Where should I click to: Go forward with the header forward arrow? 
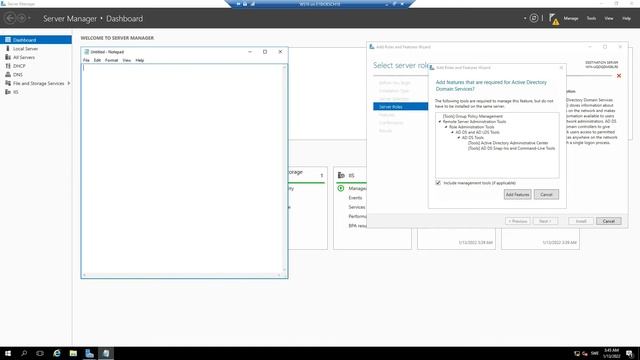22,18
